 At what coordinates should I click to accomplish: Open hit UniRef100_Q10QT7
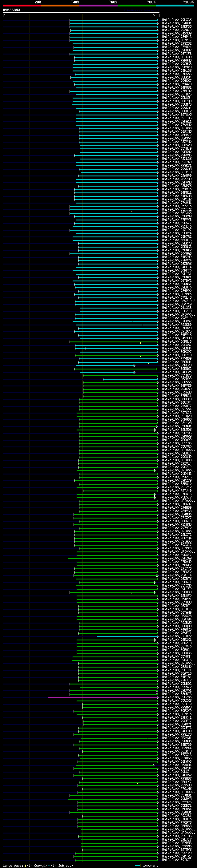pyautogui.click(x=177, y=406)
